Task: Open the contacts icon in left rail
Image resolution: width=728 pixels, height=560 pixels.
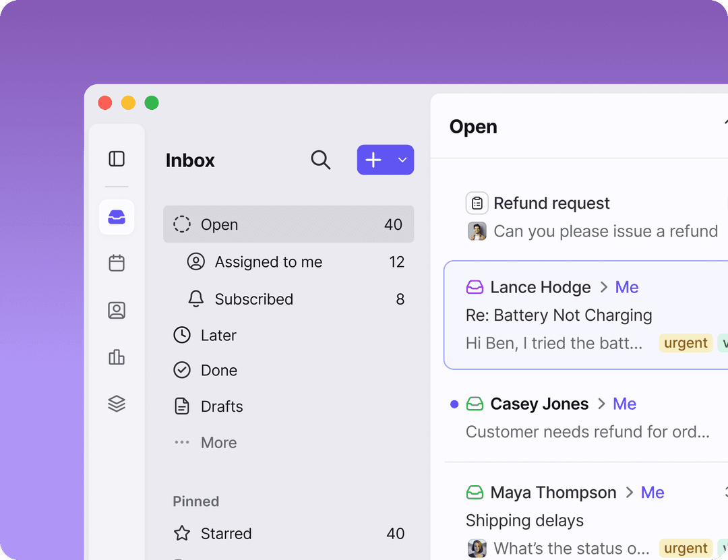Action: (x=117, y=310)
